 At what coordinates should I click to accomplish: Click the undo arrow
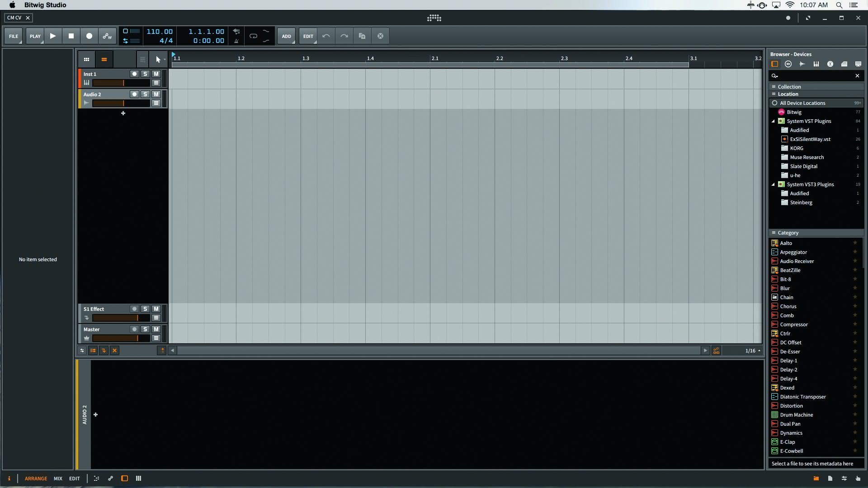click(326, 36)
